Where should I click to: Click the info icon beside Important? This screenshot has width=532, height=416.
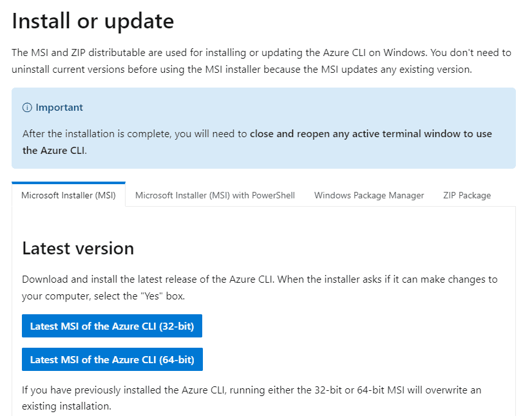tap(27, 108)
